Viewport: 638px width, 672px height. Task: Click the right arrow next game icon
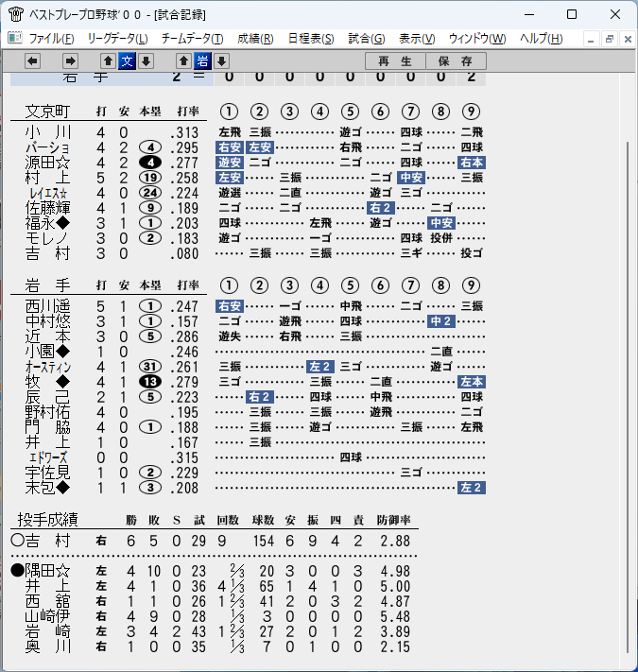tap(70, 61)
